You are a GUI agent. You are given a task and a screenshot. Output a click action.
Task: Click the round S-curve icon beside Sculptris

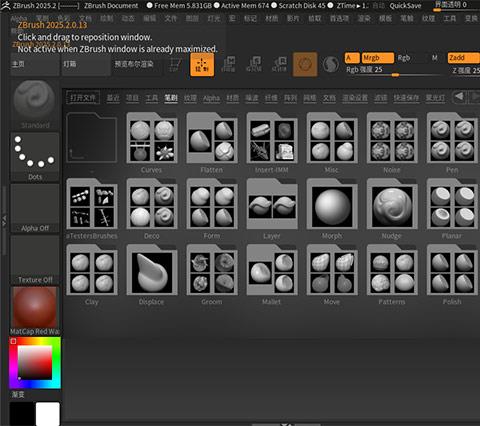coord(330,64)
